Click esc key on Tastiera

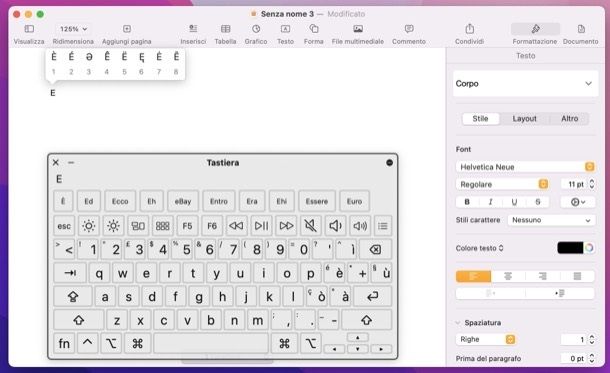click(x=64, y=226)
